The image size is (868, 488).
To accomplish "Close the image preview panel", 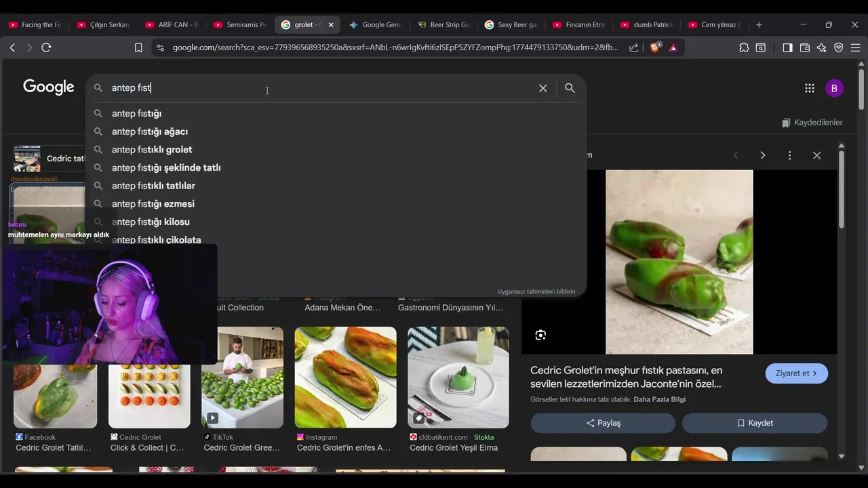I will click(816, 155).
